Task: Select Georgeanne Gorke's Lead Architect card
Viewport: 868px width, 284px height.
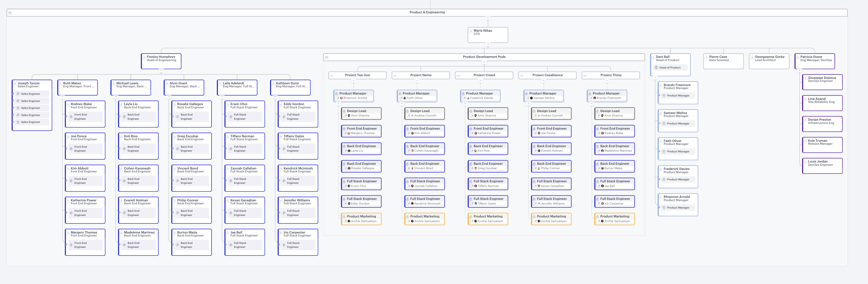Action: 769,61
